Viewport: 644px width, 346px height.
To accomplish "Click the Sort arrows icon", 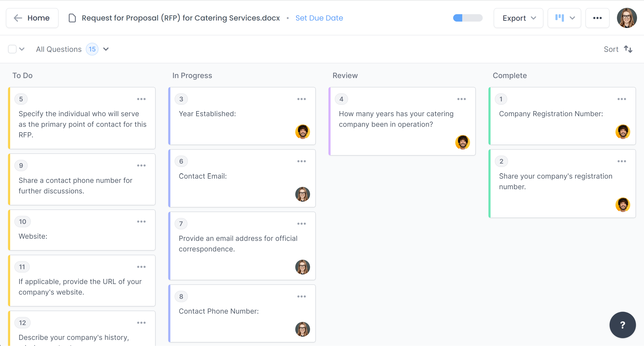I will (x=628, y=49).
